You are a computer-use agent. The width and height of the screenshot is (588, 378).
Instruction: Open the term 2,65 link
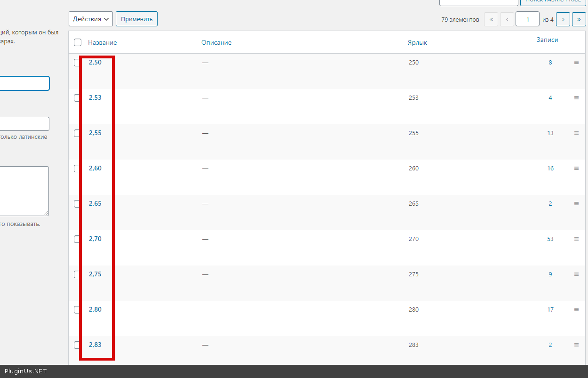95,204
